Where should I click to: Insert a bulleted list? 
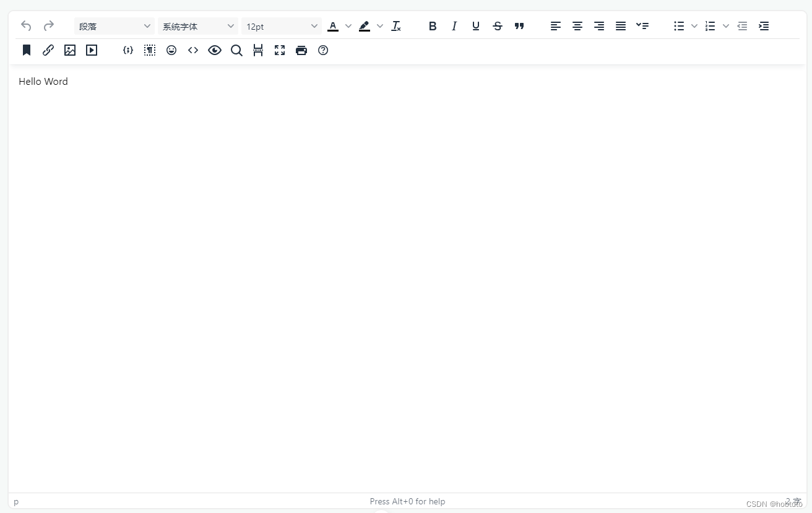point(679,26)
